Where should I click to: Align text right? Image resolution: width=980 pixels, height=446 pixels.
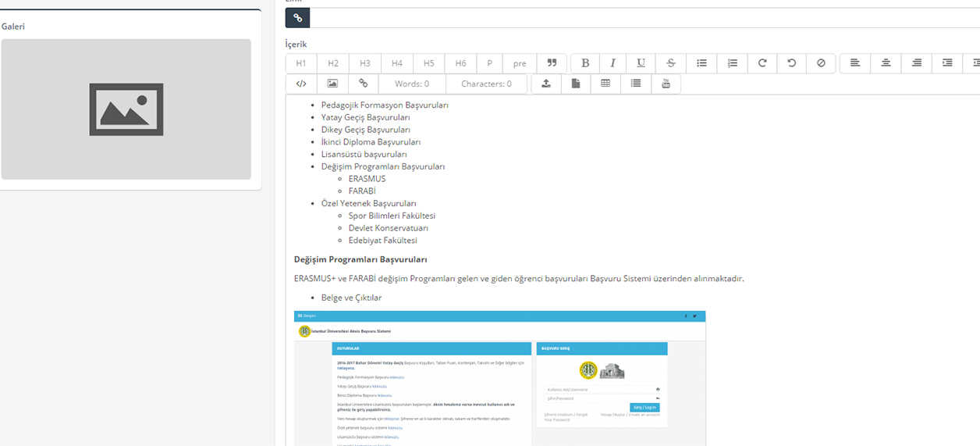[x=917, y=63]
